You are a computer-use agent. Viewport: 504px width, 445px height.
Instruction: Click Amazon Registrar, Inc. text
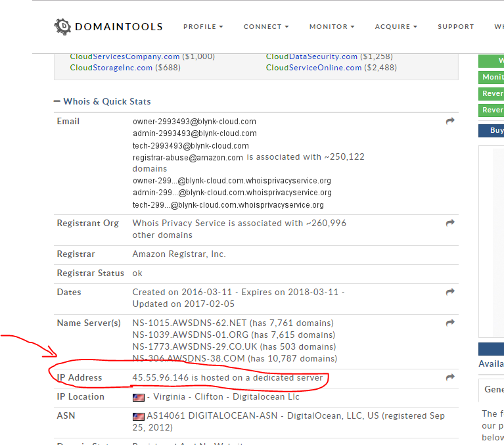(x=179, y=254)
